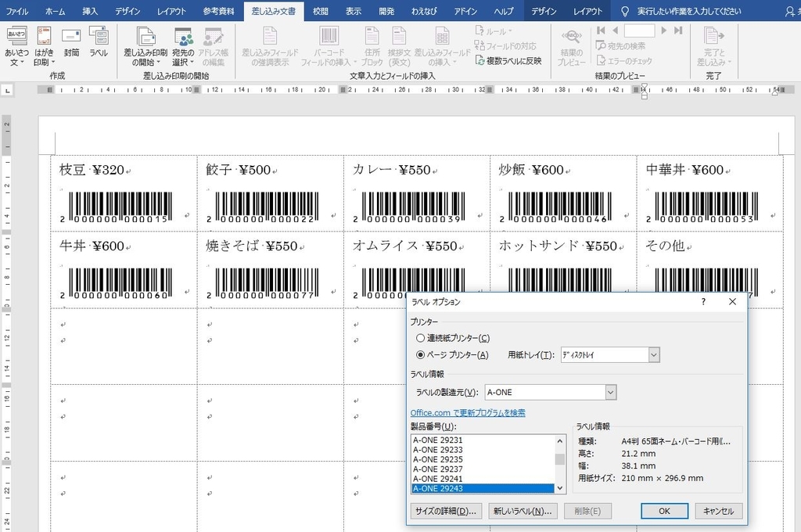Click サイズの詳細 button

click(x=446, y=511)
